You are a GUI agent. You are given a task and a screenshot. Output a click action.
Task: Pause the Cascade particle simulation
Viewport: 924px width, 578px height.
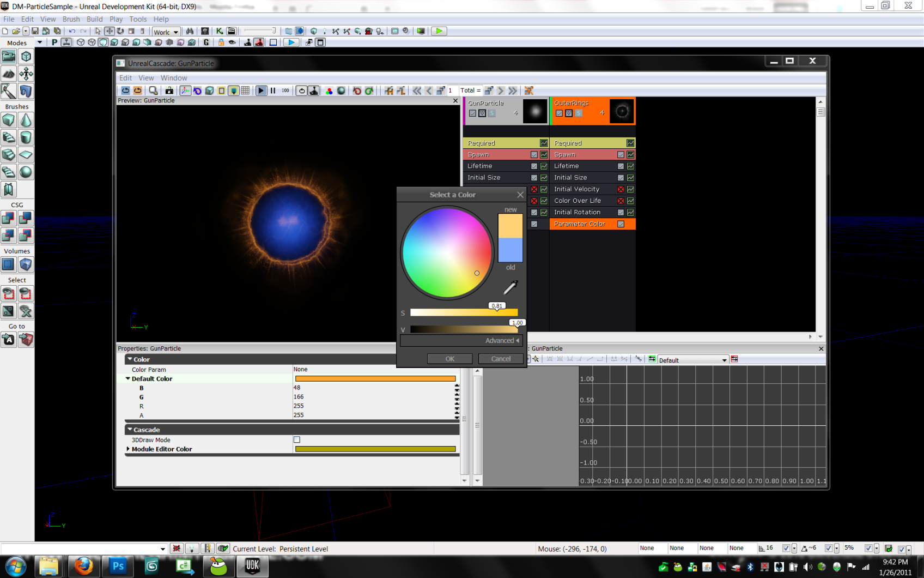pos(273,91)
